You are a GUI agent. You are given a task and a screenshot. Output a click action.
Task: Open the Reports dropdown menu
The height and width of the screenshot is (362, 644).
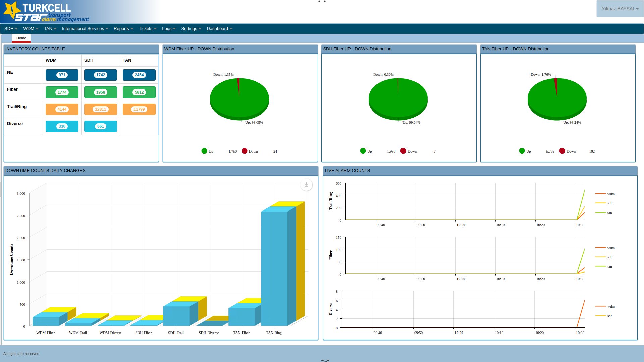(x=123, y=29)
